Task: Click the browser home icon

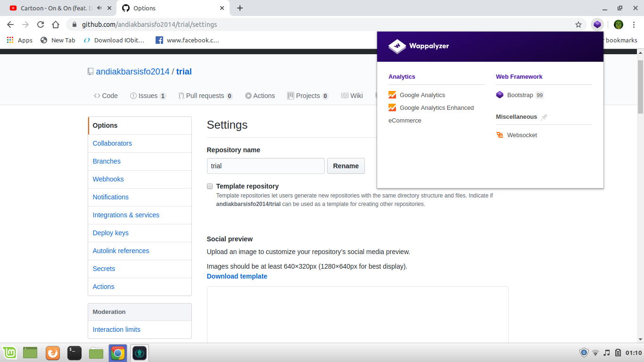Action: [x=56, y=25]
